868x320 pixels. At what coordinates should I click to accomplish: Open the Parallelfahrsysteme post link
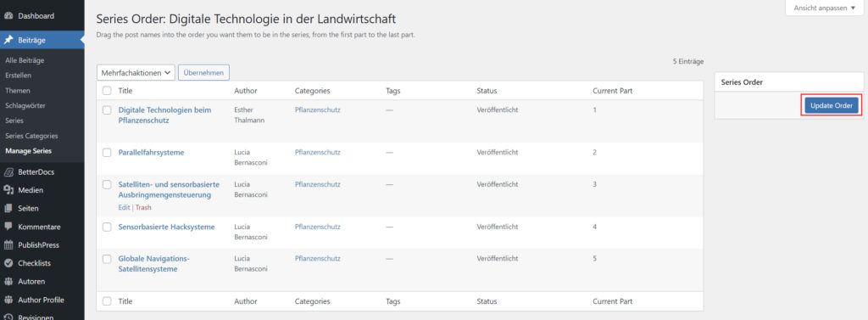coord(151,153)
